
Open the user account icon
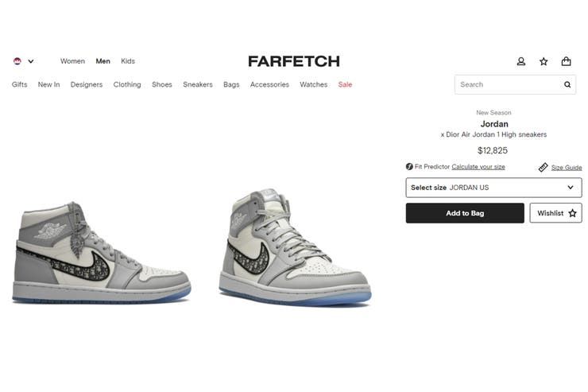521,61
